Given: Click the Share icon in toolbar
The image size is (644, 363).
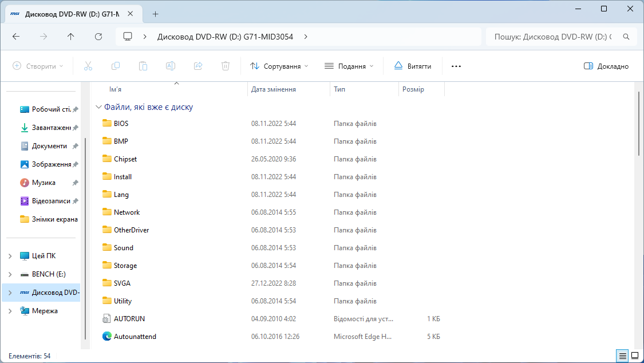Looking at the screenshot, I should click(x=198, y=66).
